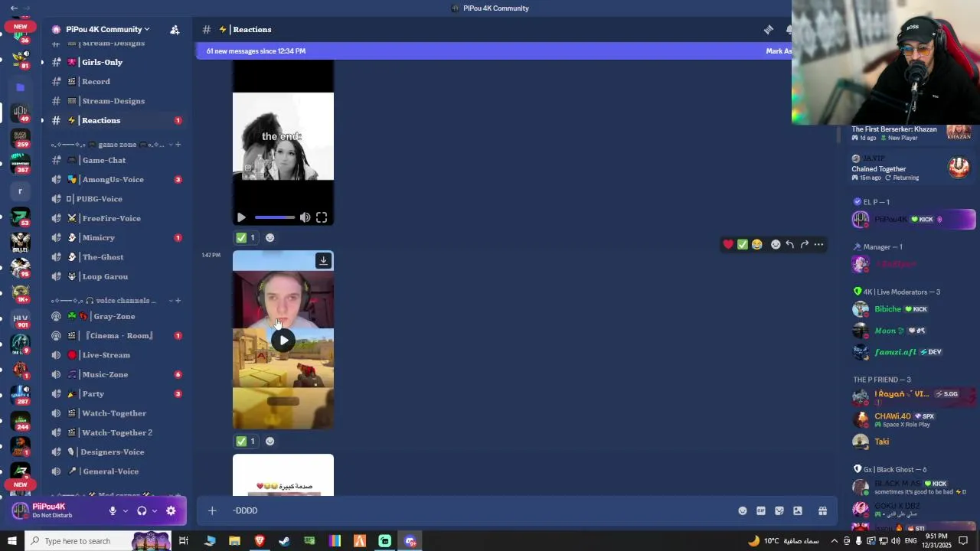Create channel in voice channels category
The image size is (980, 551).
coord(178,301)
